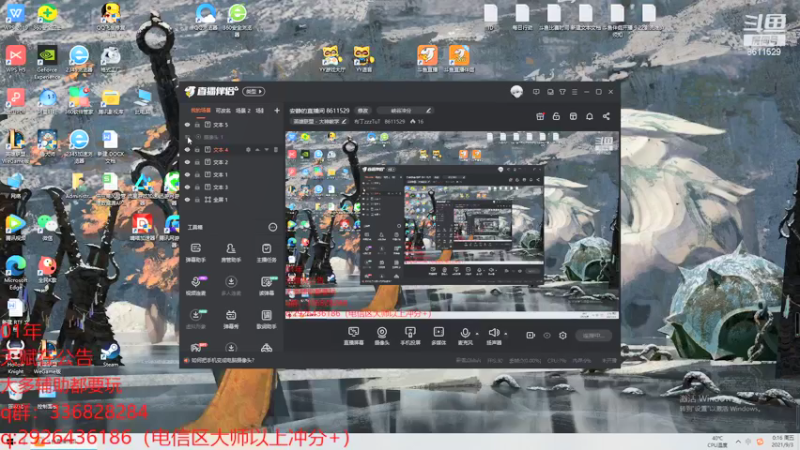Open the 房管助手 tool
This screenshot has width=800, height=450.
[x=231, y=253]
